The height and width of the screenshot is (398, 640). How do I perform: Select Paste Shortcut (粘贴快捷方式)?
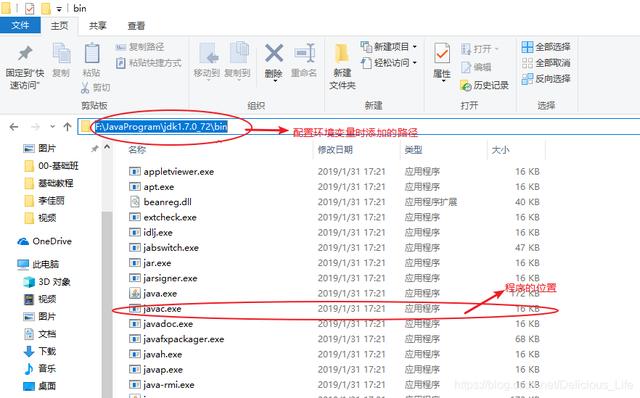(149, 63)
